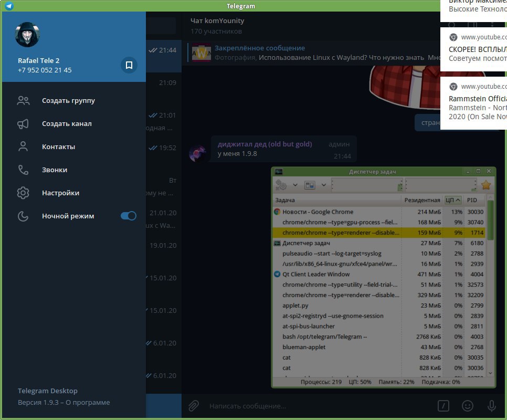The height and width of the screenshot is (420, 507).
Task: Select Новости - Google Chrome process row
Action: tap(379, 212)
